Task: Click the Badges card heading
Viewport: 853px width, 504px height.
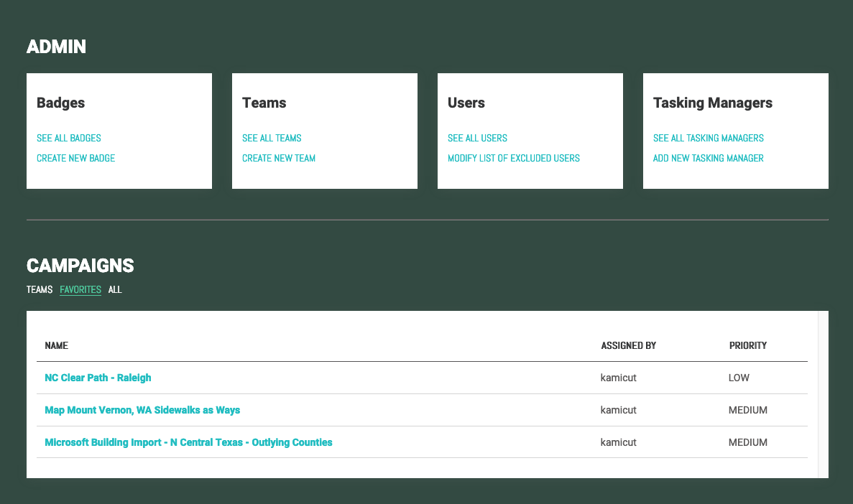Action: click(60, 103)
